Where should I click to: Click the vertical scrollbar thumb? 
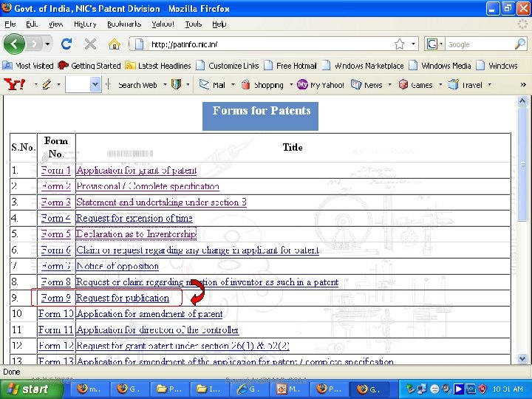pyautogui.click(x=522, y=164)
